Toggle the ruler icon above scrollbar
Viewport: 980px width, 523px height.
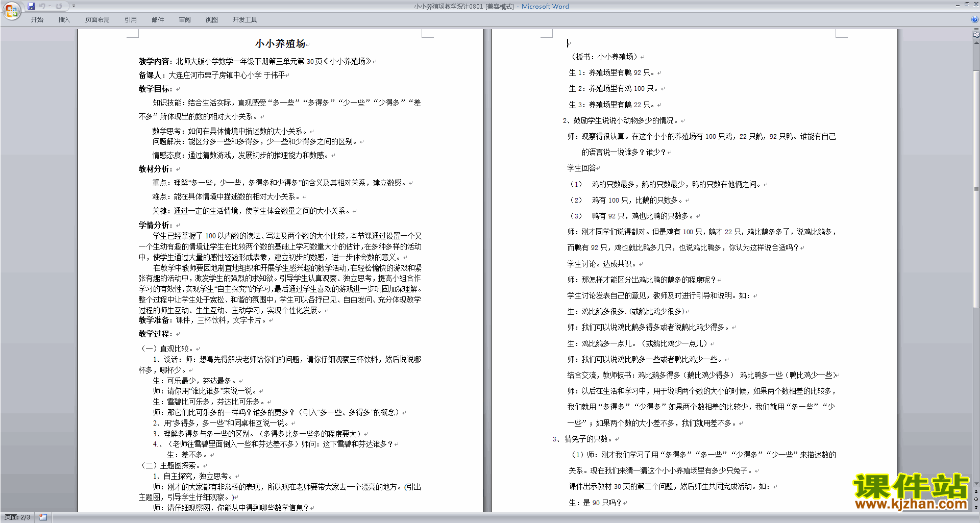[976, 35]
